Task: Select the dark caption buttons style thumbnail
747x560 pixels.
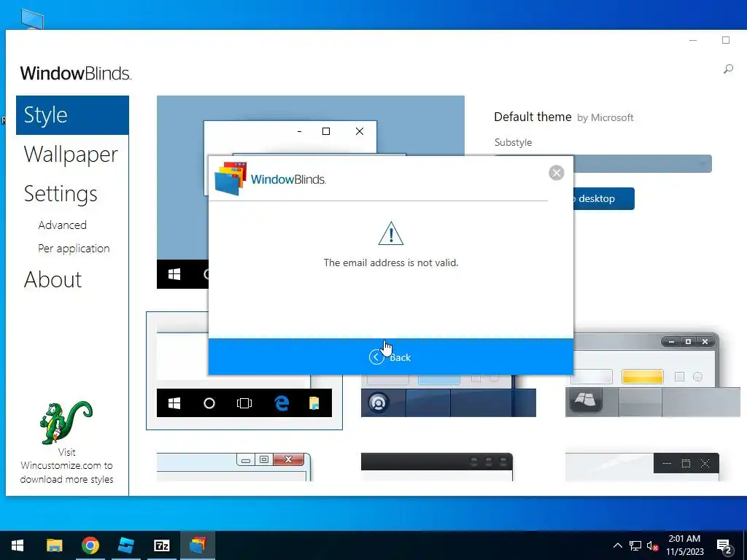Action: 642,467
